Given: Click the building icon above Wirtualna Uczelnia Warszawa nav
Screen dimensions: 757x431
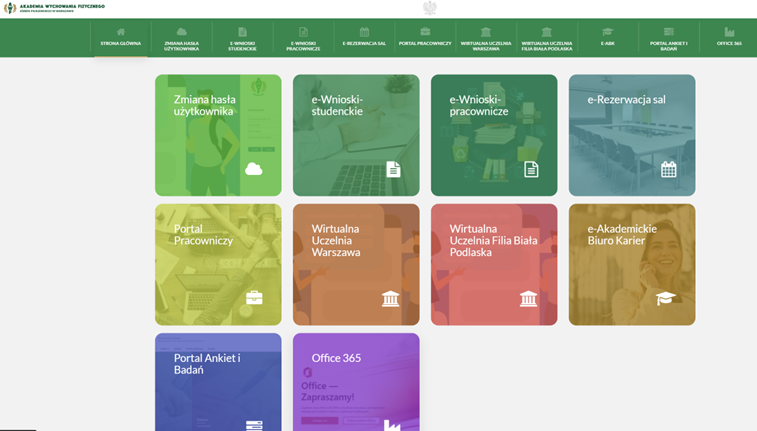Looking at the screenshot, I should [486, 32].
